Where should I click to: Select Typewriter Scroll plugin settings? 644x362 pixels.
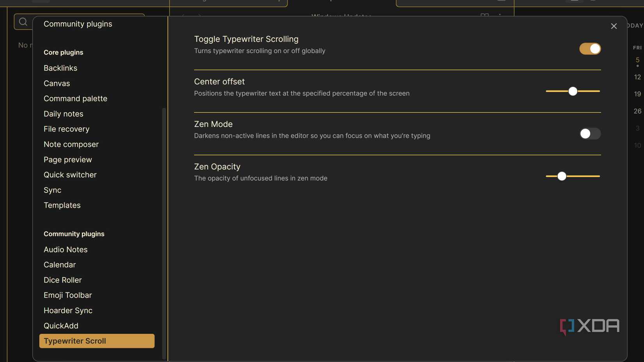pos(97,341)
